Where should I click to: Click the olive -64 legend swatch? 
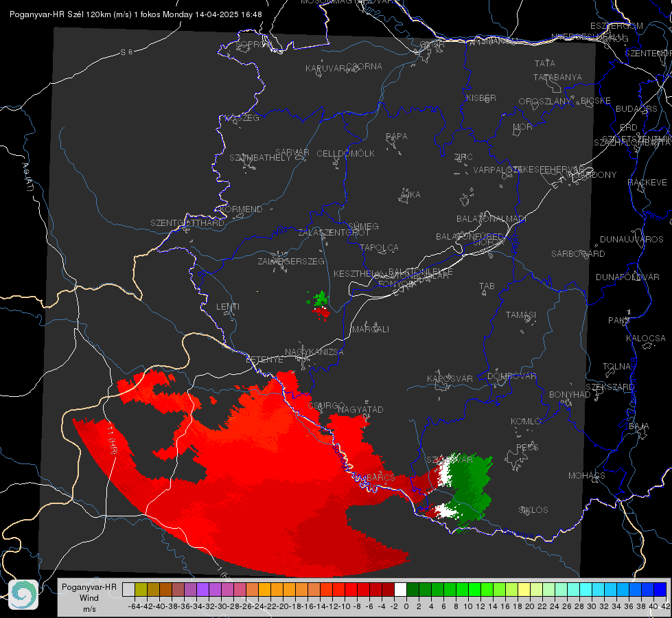point(141,589)
